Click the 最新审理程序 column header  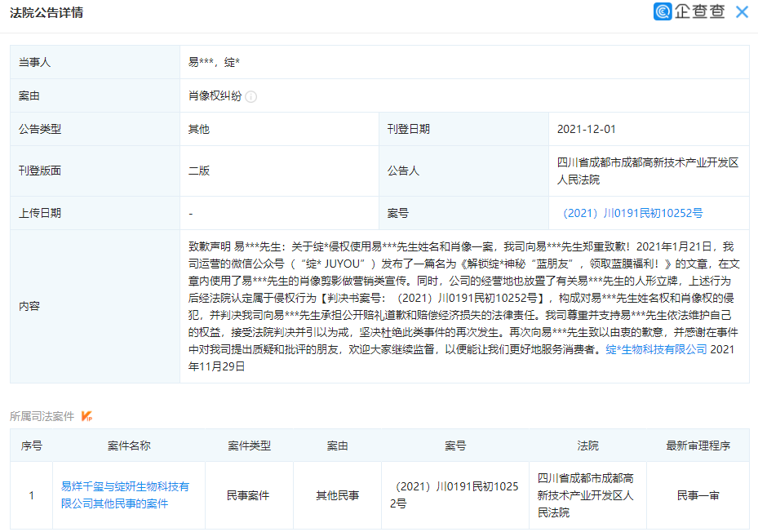coord(698,446)
